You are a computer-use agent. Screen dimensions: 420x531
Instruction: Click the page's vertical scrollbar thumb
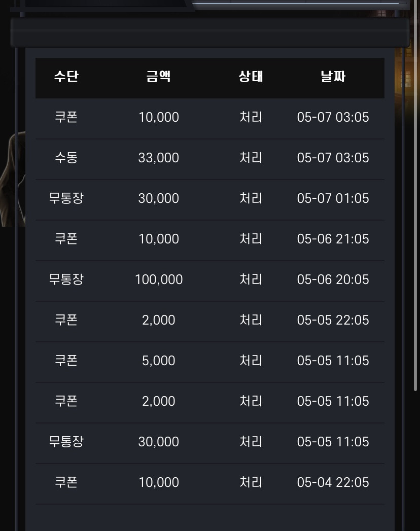(x=415, y=196)
